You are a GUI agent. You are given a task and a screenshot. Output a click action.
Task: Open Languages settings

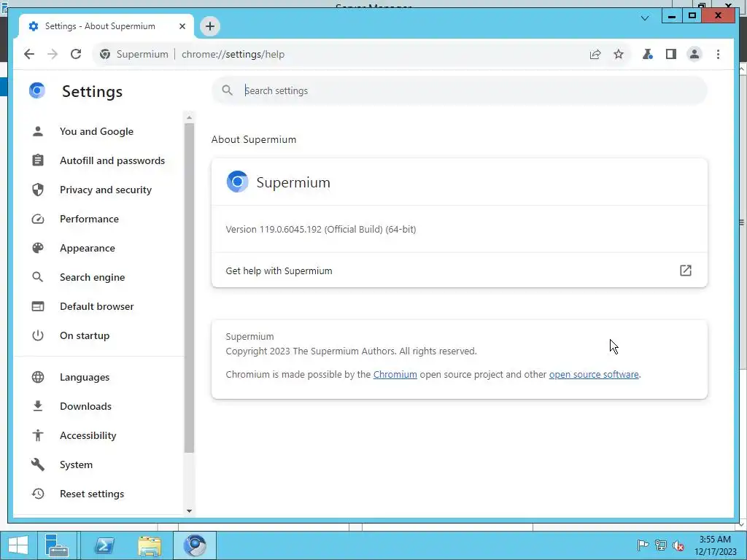(85, 377)
